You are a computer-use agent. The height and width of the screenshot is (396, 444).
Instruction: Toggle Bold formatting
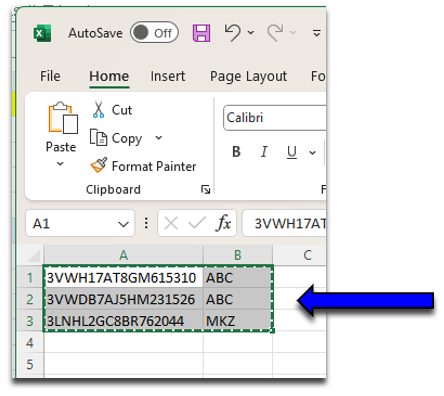[x=236, y=152]
